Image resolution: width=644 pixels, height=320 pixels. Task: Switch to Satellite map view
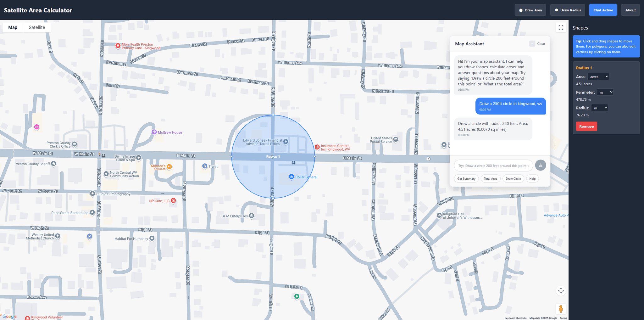pyautogui.click(x=37, y=27)
